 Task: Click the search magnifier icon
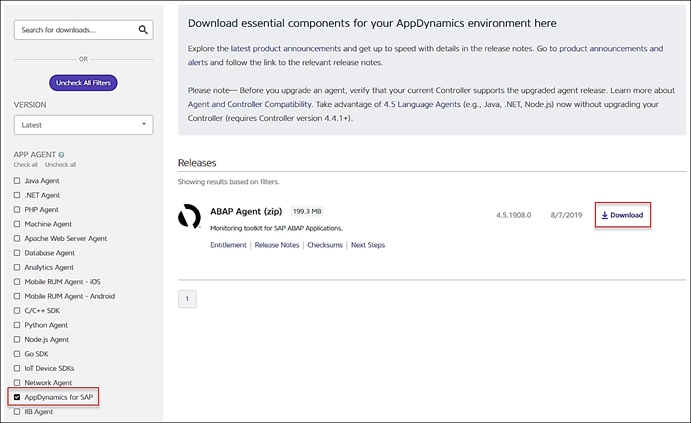[142, 30]
